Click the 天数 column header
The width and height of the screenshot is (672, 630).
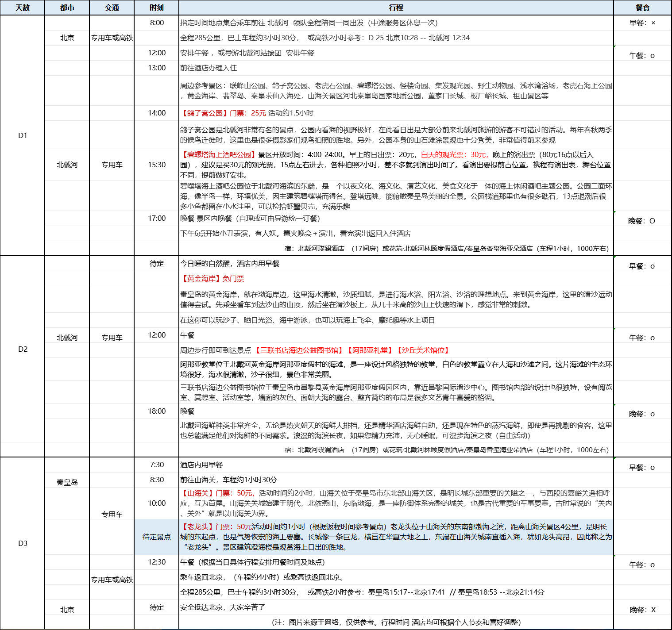pos(22,8)
